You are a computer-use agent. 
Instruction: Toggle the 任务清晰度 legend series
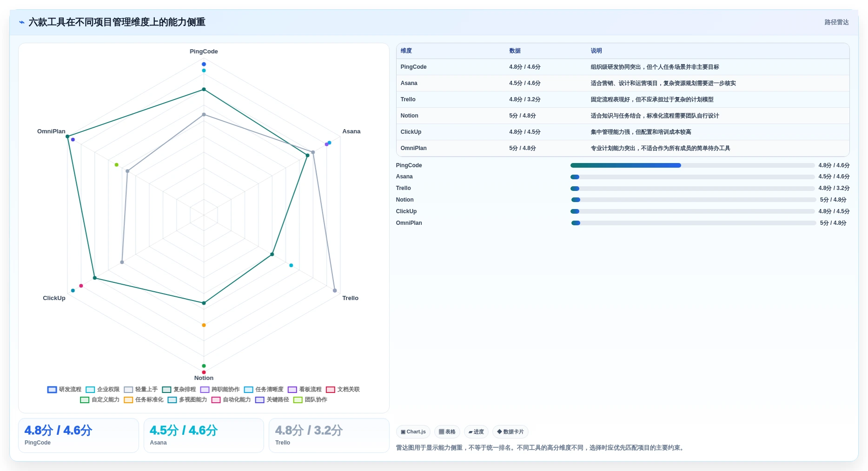[x=263, y=389]
